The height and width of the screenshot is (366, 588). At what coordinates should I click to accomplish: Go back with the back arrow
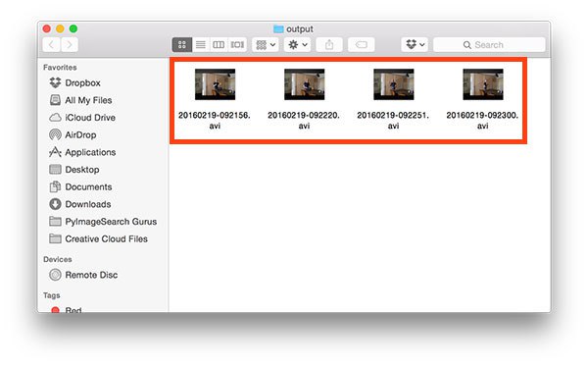point(51,45)
